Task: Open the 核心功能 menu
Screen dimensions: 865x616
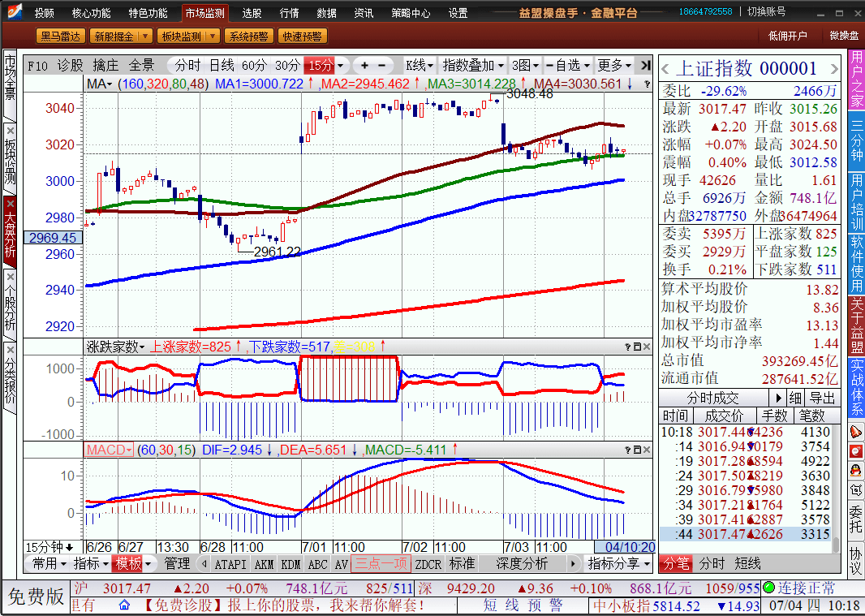Action: (x=91, y=13)
